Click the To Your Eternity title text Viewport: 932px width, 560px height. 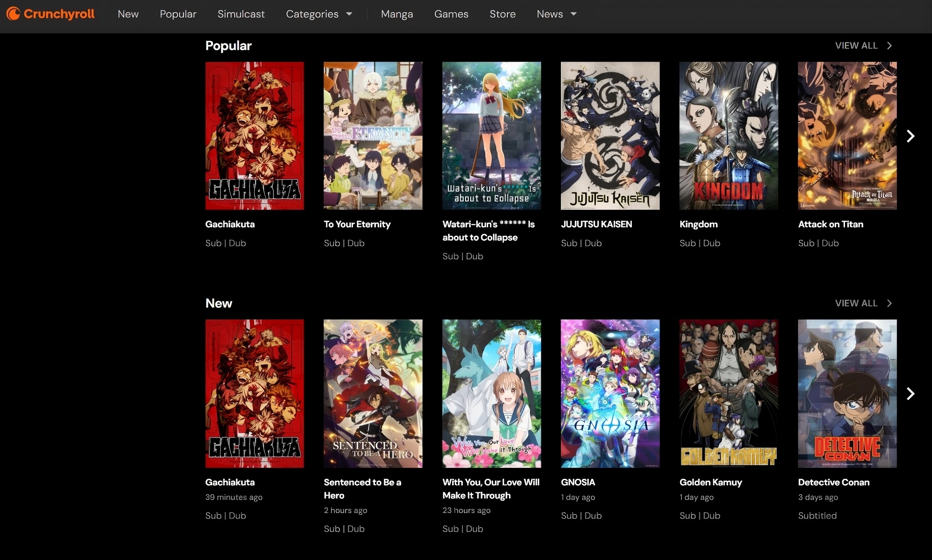[x=357, y=225]
